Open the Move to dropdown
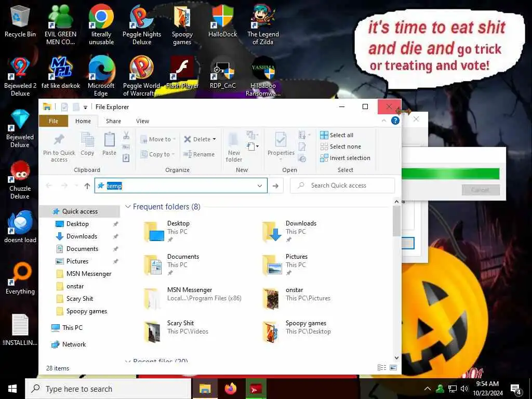Image resolution: width=532 pixels, height=399 pixels. pos(158,139)
